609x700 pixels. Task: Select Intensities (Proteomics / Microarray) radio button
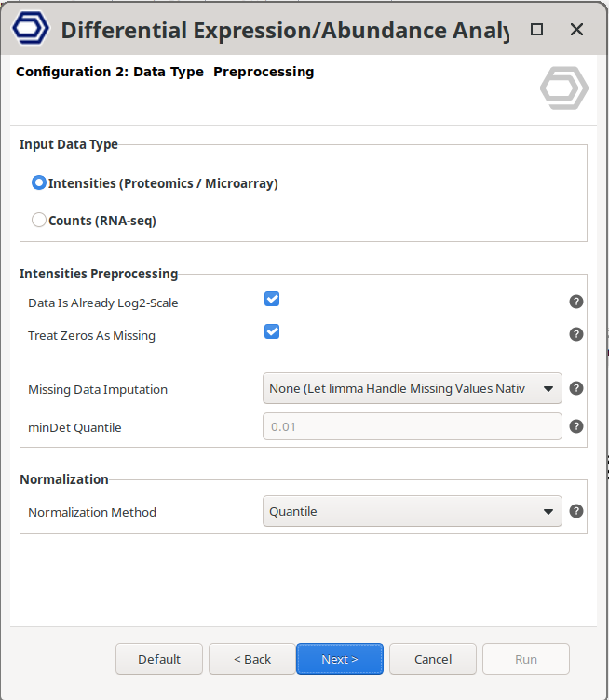[x=39, y=182]
